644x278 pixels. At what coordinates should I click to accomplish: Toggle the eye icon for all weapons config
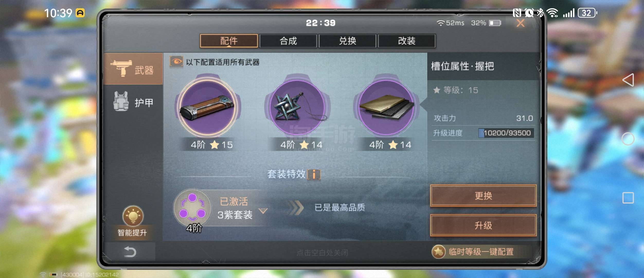click(176, 62)
